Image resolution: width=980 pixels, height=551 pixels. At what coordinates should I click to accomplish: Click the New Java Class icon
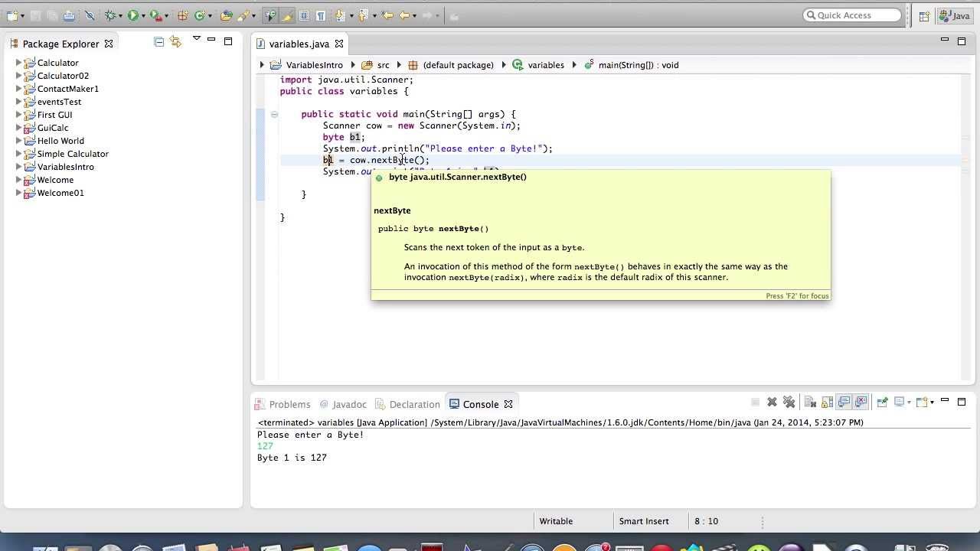point(199,15)
